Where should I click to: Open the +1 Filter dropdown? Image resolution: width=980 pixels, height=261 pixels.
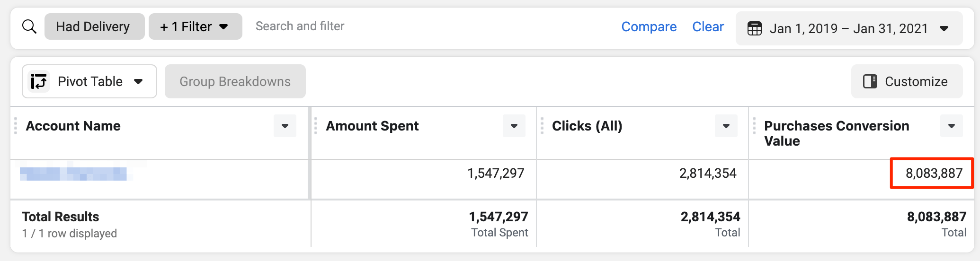coord(195,26)
